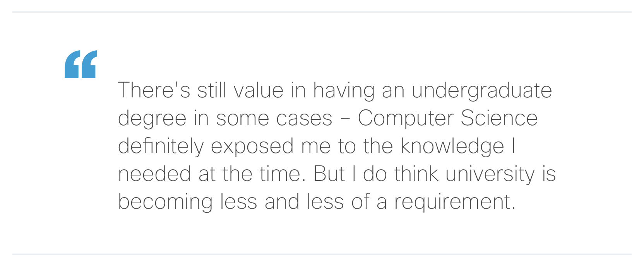Click the word "having"
The height and width of the screenshot is (269, 644).
pos(344,91)
